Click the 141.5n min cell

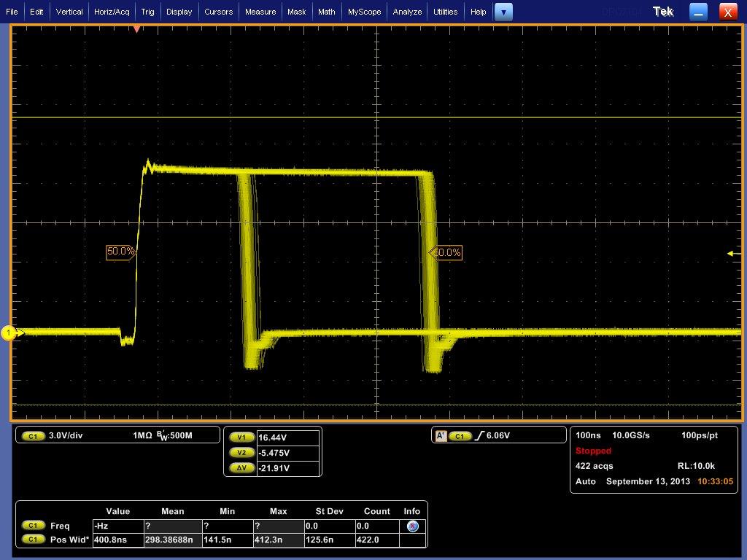(x=228, y=540)
